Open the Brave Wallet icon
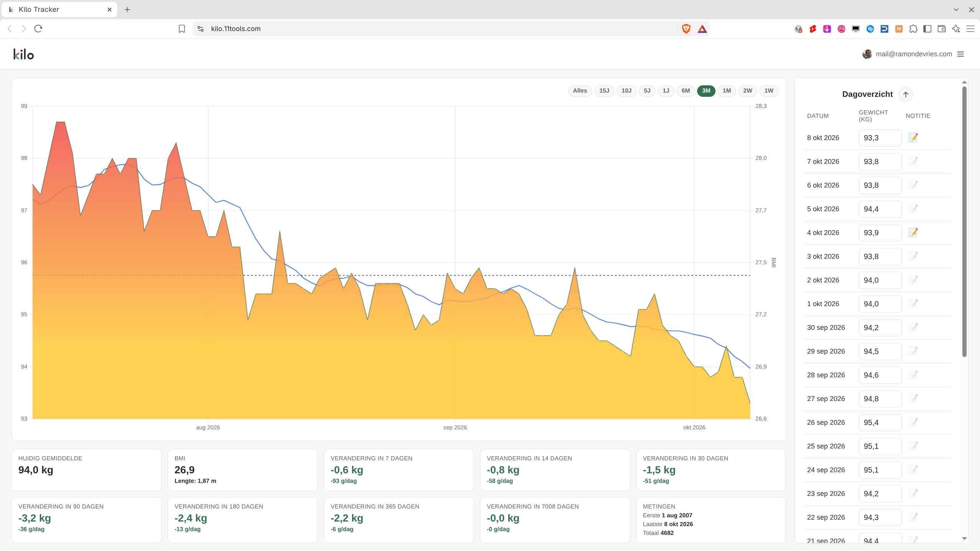Viewport: 980px width, 551px height. point(942,29)
